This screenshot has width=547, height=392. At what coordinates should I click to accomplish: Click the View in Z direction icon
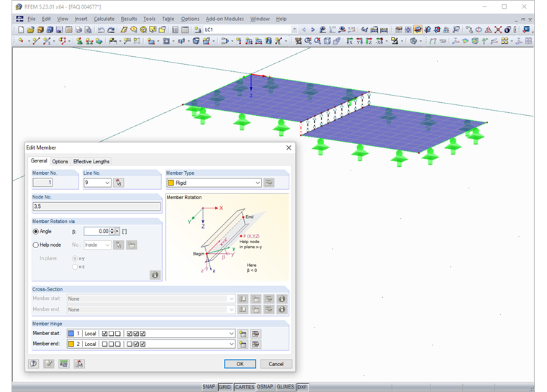[369, 41]
